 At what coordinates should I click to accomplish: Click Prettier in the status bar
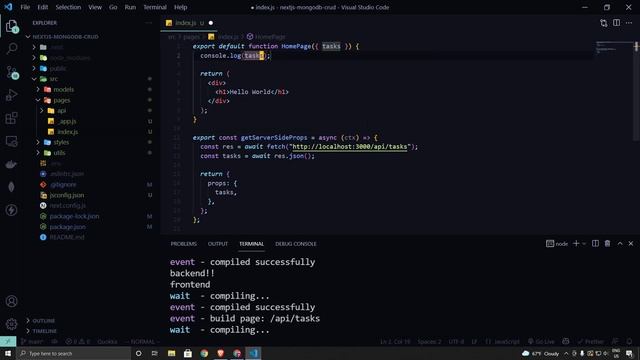(591, 342)
